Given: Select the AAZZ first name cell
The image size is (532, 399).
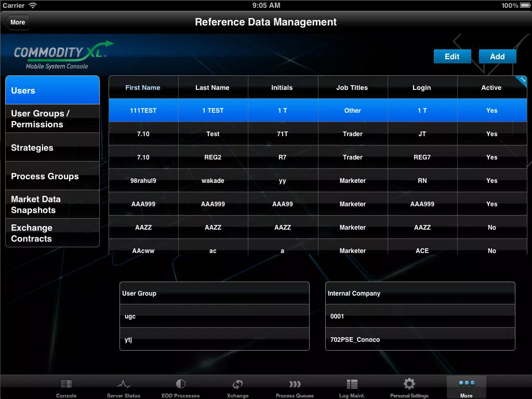Looking at the screenshot, I should pyautogui.click(x=143, y=228).
